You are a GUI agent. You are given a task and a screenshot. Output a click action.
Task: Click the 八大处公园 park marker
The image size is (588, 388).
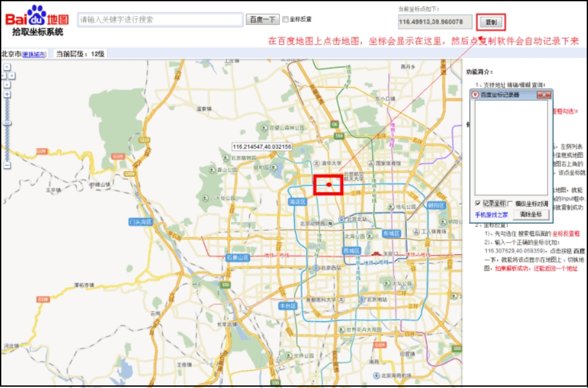click(205, 198)
